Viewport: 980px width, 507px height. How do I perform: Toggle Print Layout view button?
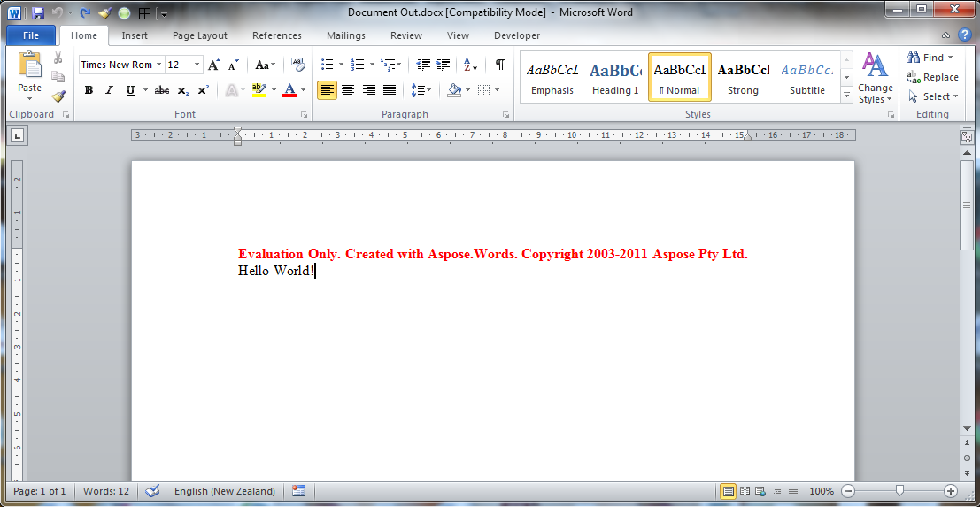(x=728, y=491)
